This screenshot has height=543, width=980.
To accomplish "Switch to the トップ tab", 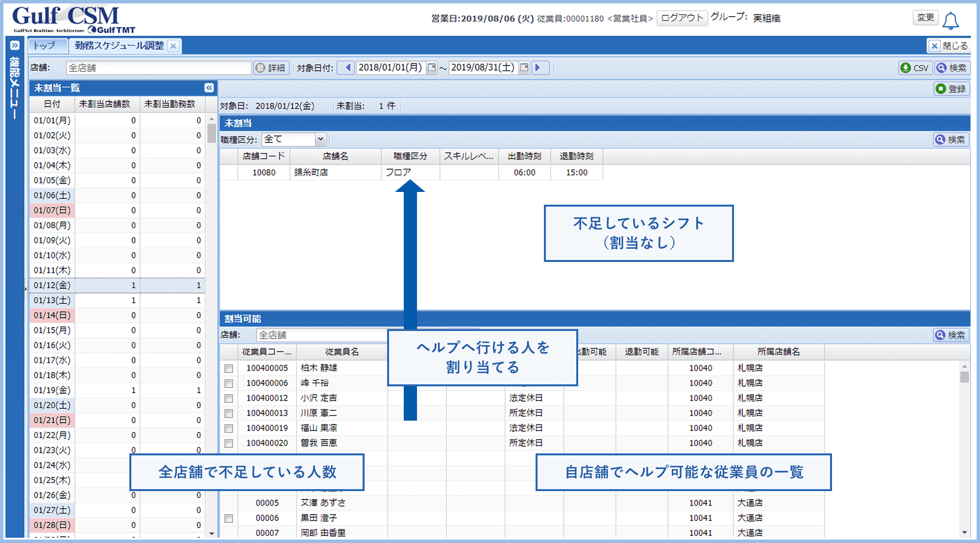I will (48, 46).
